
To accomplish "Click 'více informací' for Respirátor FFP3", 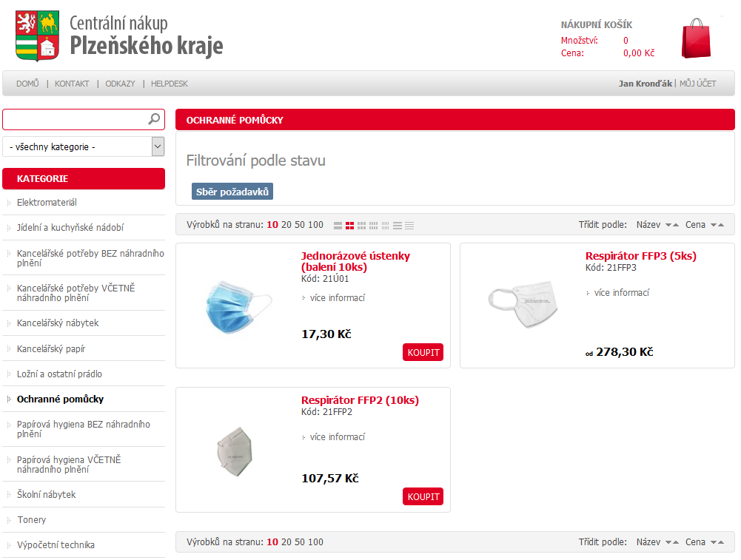I will click(621, 293).
